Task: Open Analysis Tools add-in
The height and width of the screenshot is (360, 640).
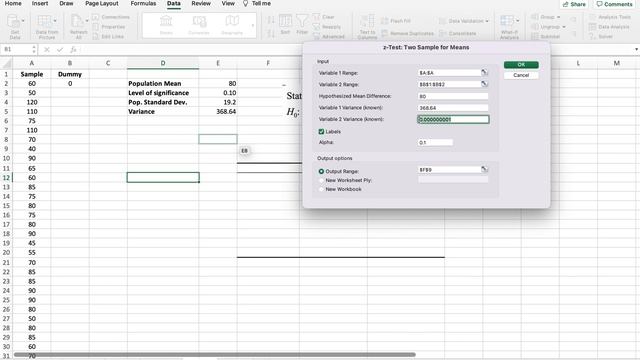Action: [610, 17]
